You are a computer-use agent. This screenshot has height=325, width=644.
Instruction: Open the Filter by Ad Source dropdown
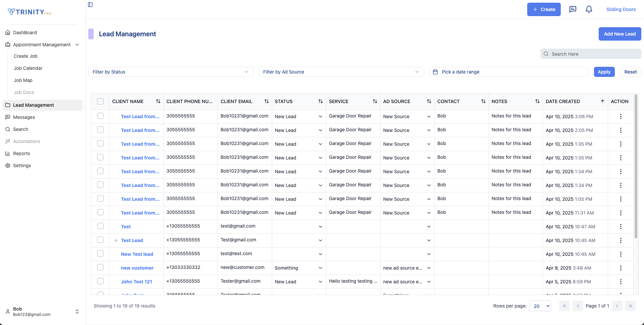pyautogui.click(x=341, y=72)
